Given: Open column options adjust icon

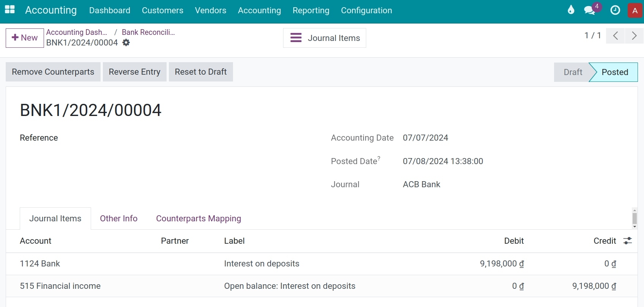Looking at the screenshot, I should 628,241.
